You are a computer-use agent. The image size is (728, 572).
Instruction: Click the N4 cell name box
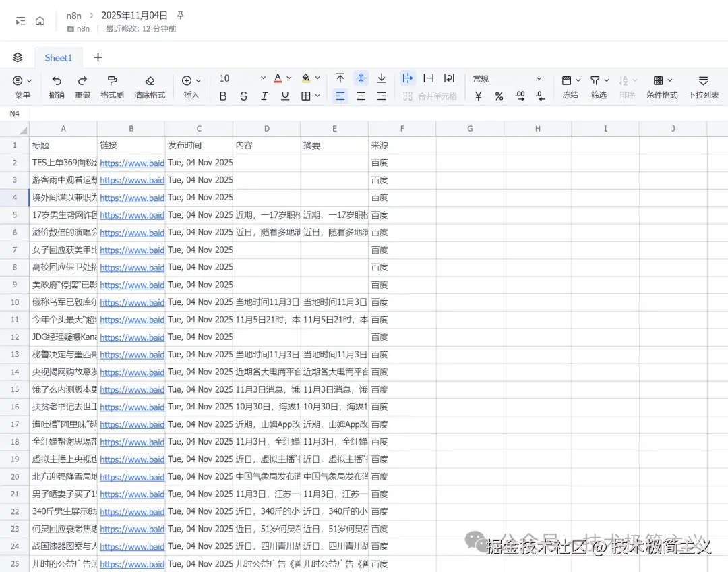point(14,113)
